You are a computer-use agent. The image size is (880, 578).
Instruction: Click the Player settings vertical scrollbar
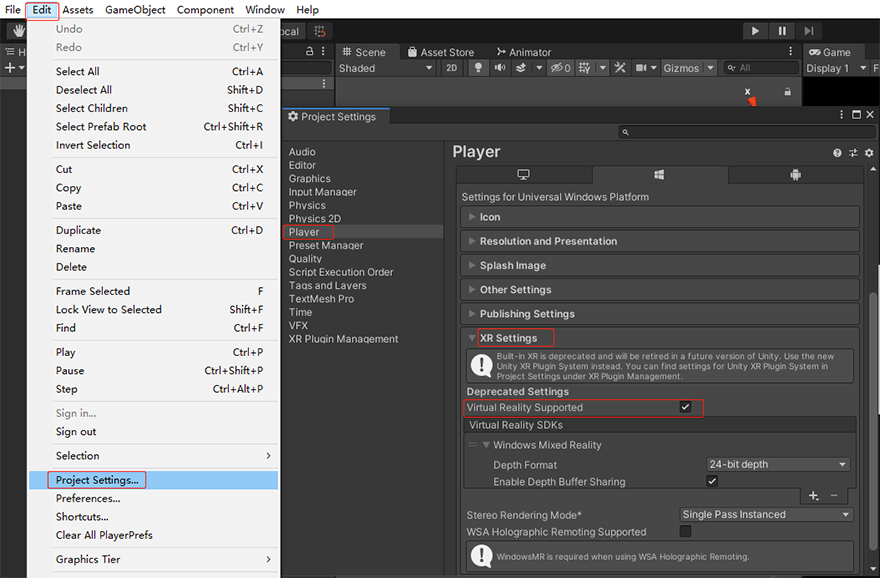[x=873, y=421]
